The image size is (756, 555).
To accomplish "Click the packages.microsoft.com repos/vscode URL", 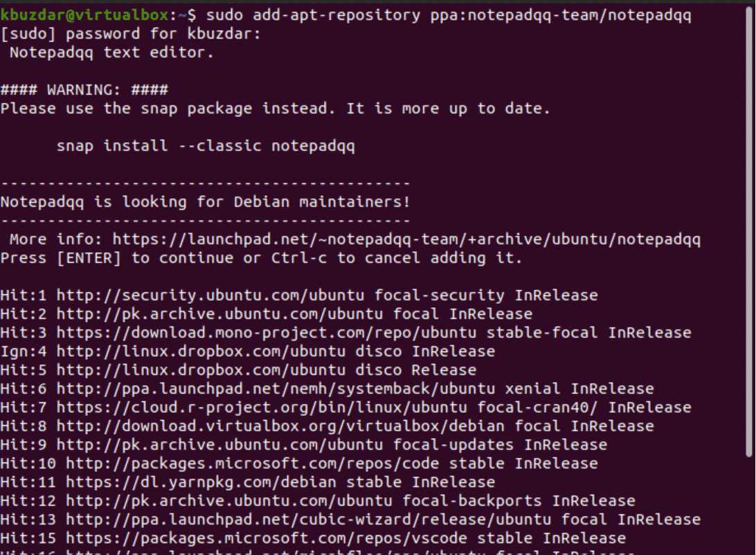I will (x=266, y=538).
